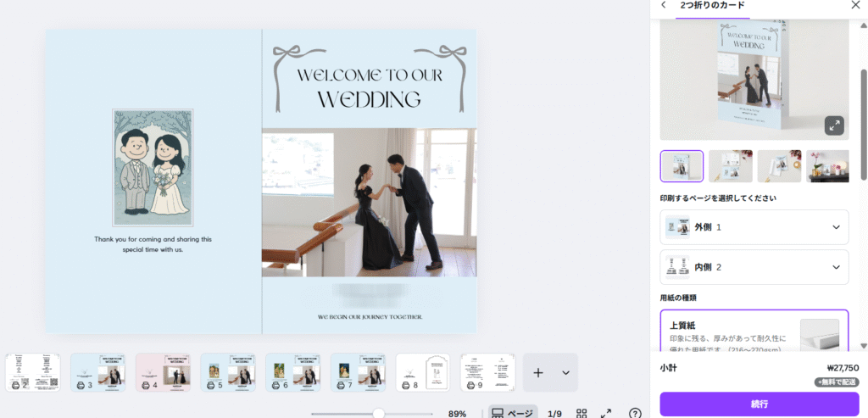
Task: Click the back arrow in card panel
Action: pos(663,5)
